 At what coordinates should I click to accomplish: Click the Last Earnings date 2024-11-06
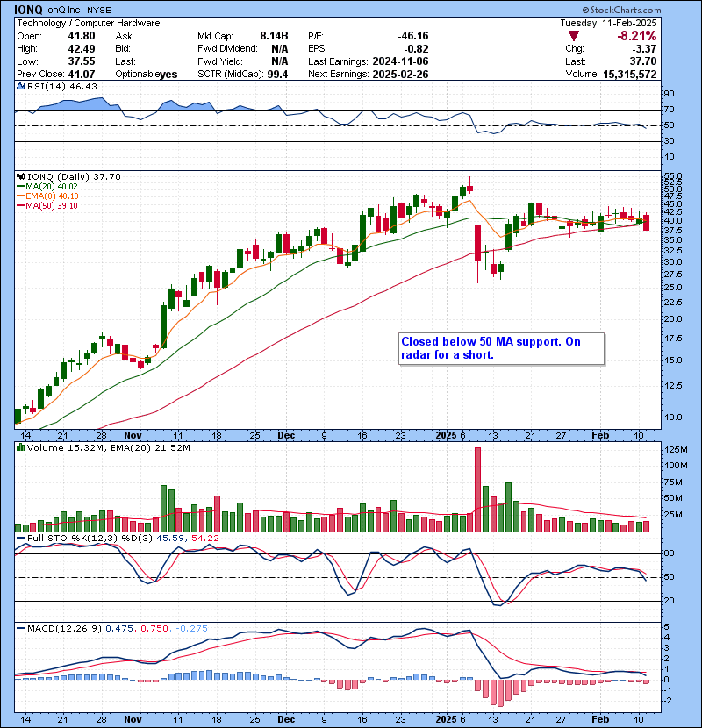pos(400,61)
